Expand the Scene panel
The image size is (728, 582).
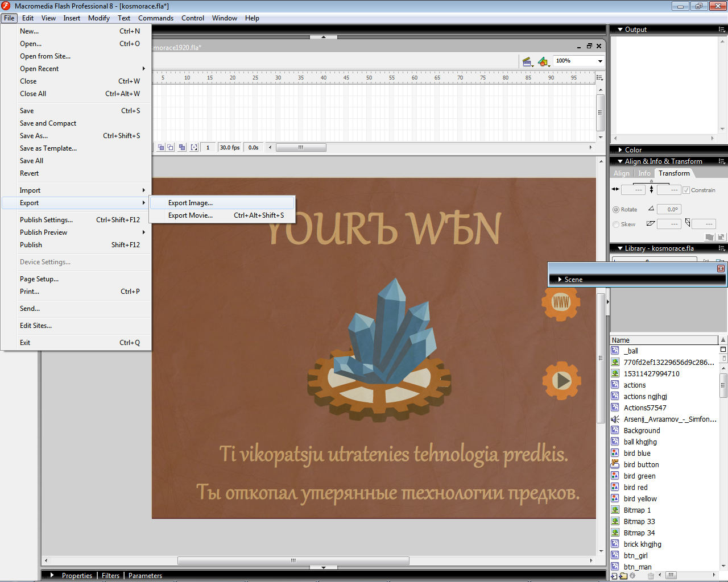click(560, 280)
